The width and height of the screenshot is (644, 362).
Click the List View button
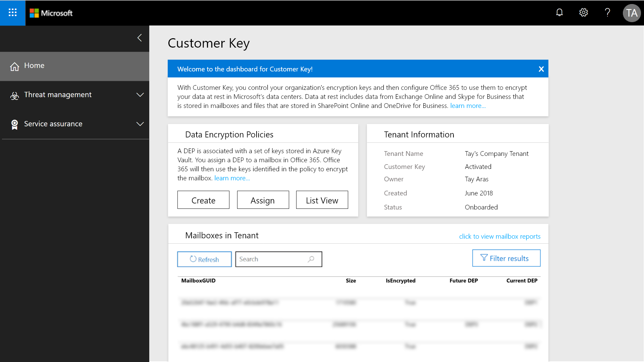click(x=322, y=200)
